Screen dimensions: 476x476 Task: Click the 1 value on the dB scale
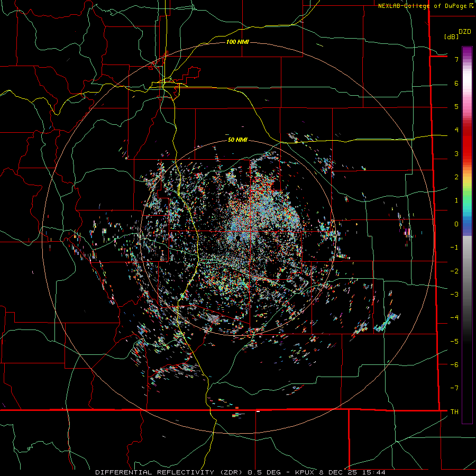click(x=456, y=200)
